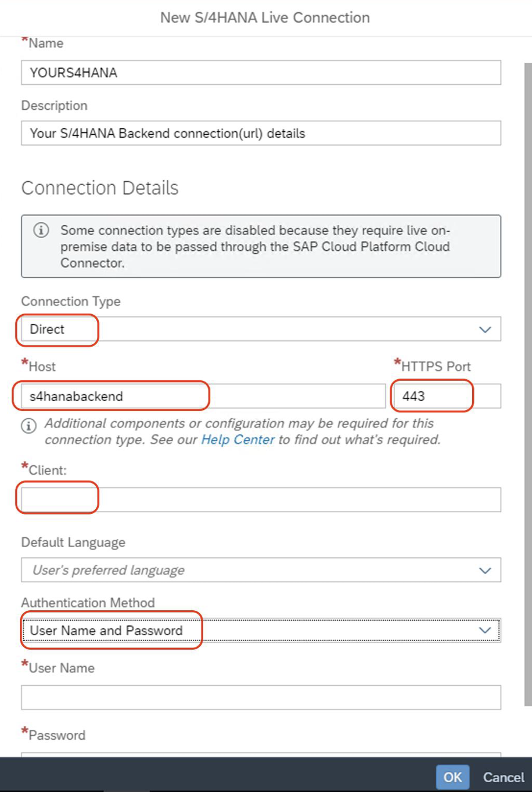
Task: Click into the Description text field
Action: tap(261, 133)
